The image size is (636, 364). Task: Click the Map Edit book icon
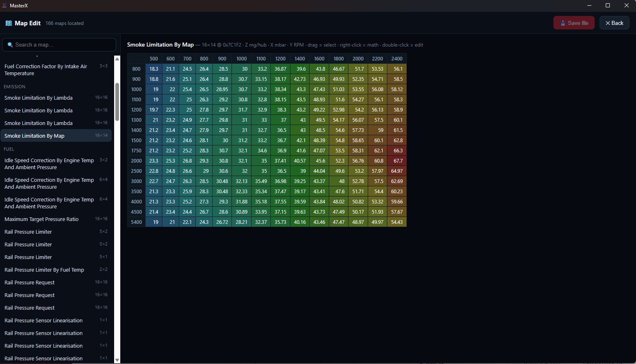9,23
